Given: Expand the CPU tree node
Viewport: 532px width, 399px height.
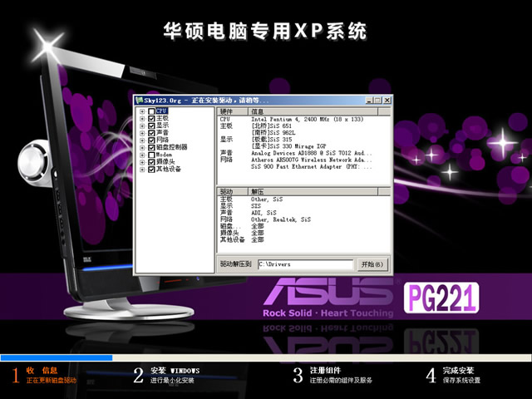Looking at the screenshot, I should point(142,111).
